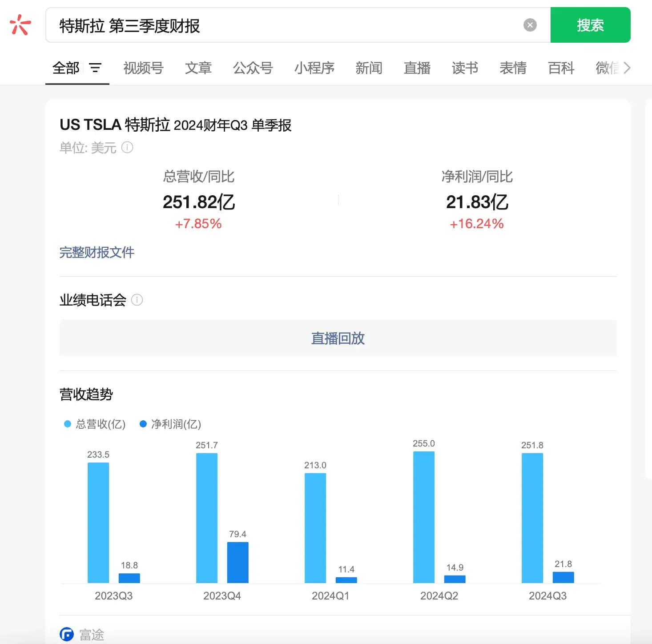Clear the search box with the X icon
The height and width of the screenshot is (644, 652).
coord(530,25)
